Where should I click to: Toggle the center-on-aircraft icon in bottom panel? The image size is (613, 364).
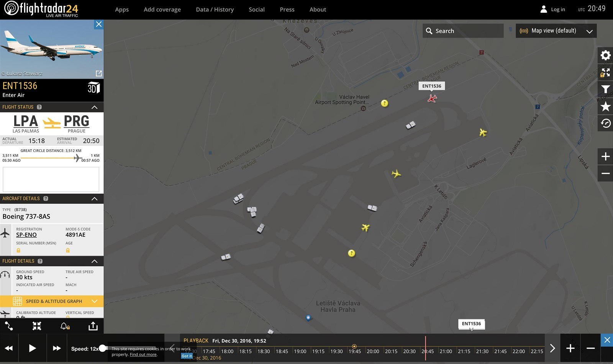(37, 326)
